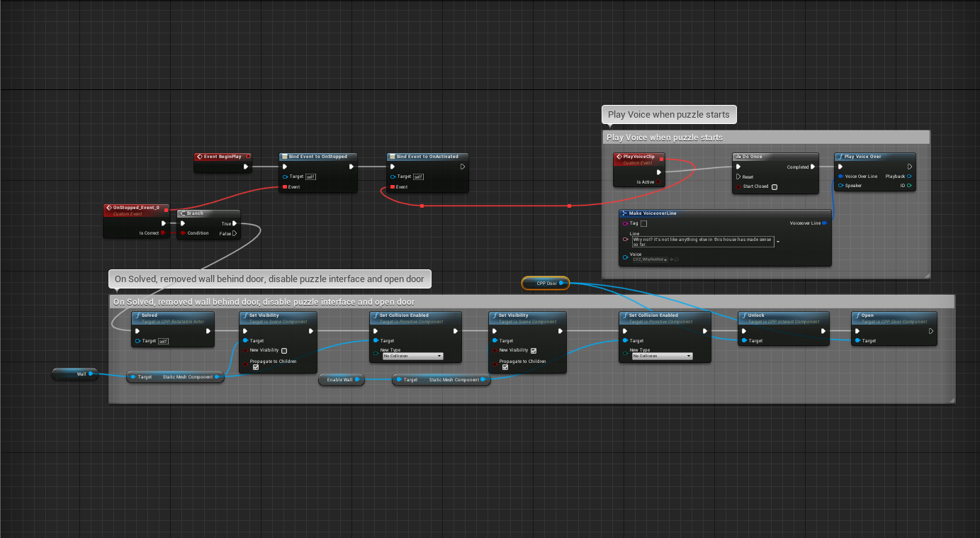
Task: Open the first No Collision type dropdown
Action: [x=412, y=356]
